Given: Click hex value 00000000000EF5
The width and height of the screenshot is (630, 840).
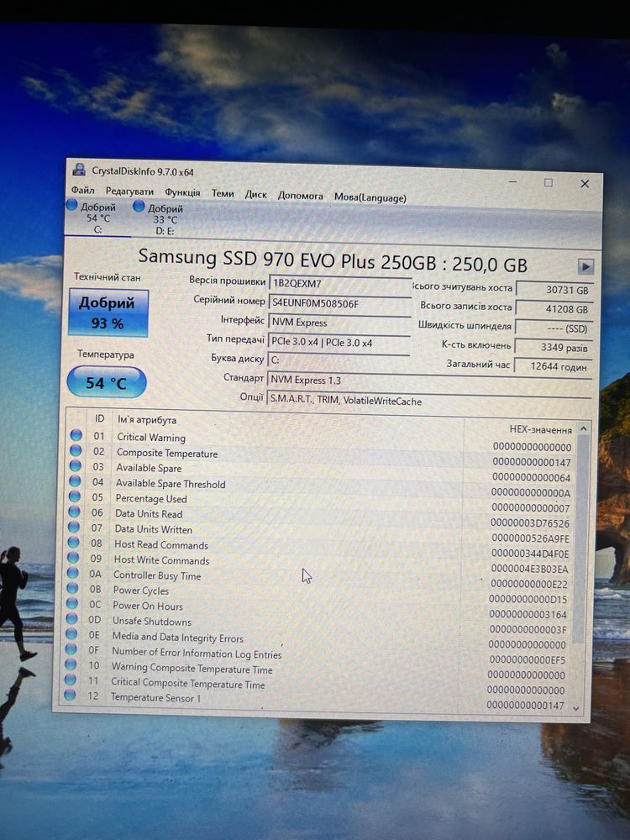Looking at the screenshot, I should click(x=528, y=660).
